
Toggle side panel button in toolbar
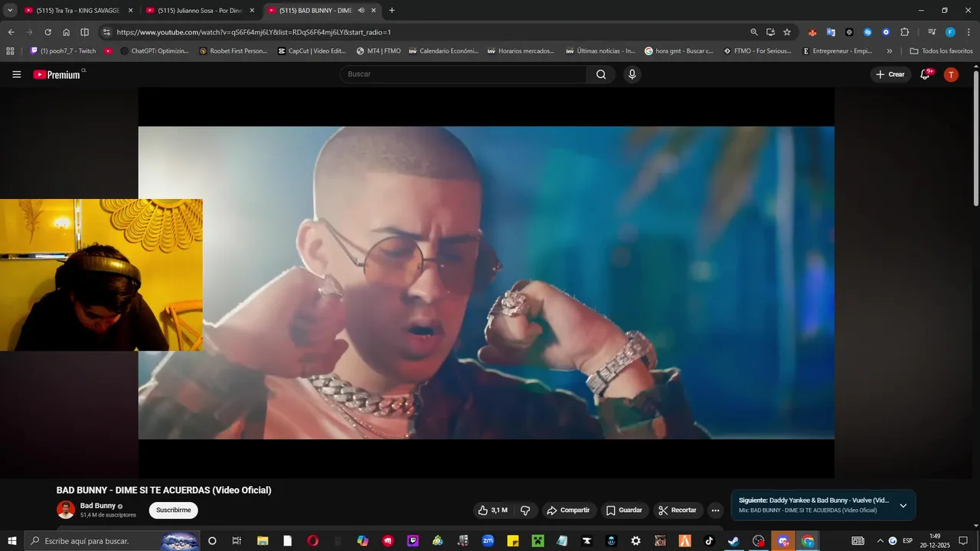coord(84,32)
